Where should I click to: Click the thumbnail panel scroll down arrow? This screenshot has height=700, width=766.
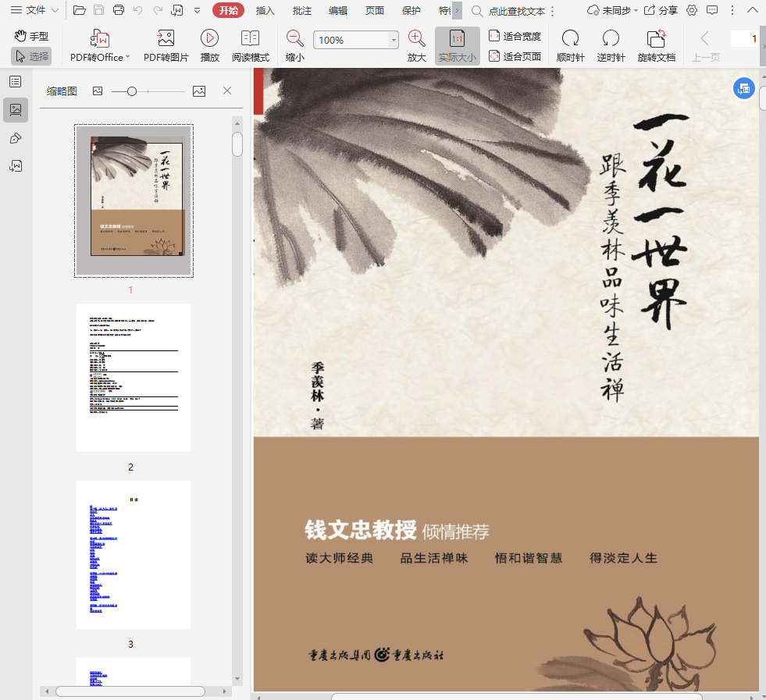pyautogui.click(x=237, y=678)
